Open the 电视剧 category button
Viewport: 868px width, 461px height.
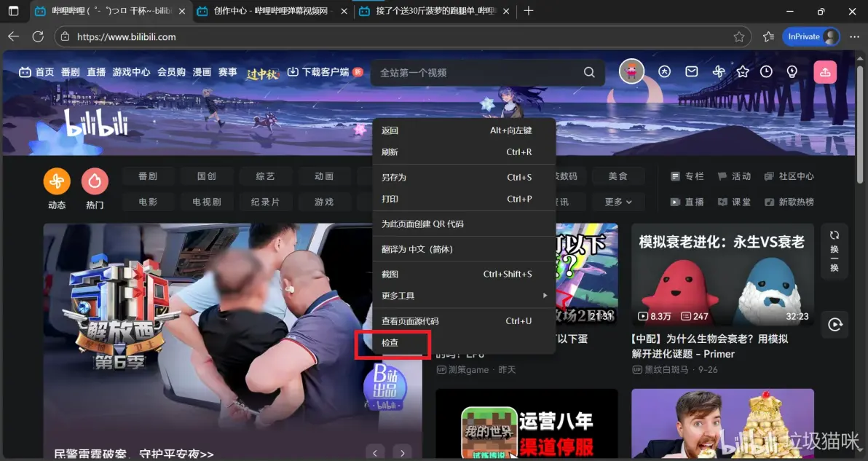207,202
